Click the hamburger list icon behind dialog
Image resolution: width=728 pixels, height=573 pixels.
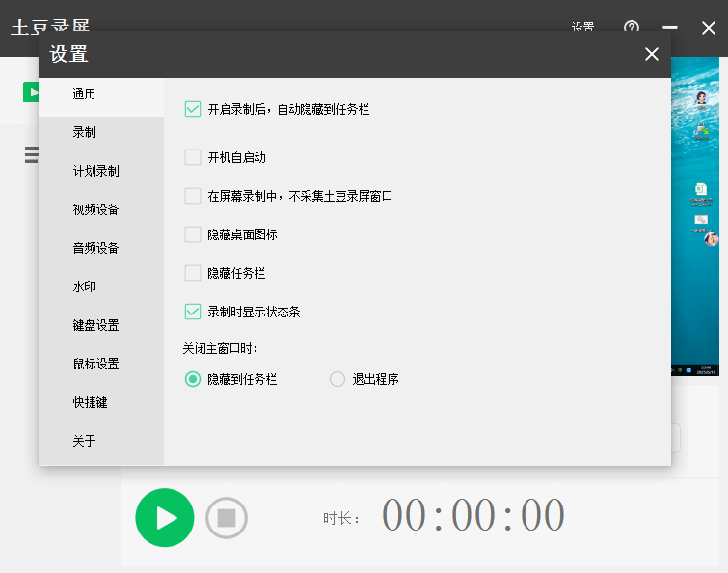pyautogui.click(x=31, y=154)
